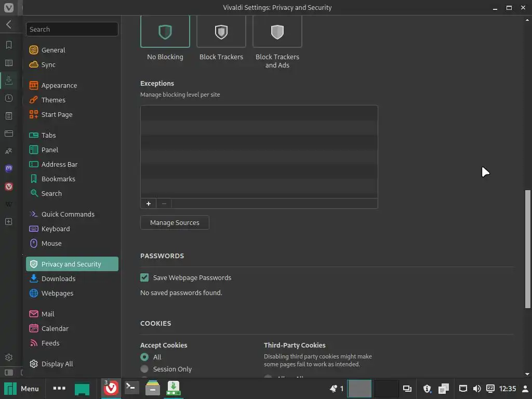The width and height of the screenshot is (532, 399).
Task: Open the Bookmarks panel icon
Action: pyautogui.click(x=9, y=45)
